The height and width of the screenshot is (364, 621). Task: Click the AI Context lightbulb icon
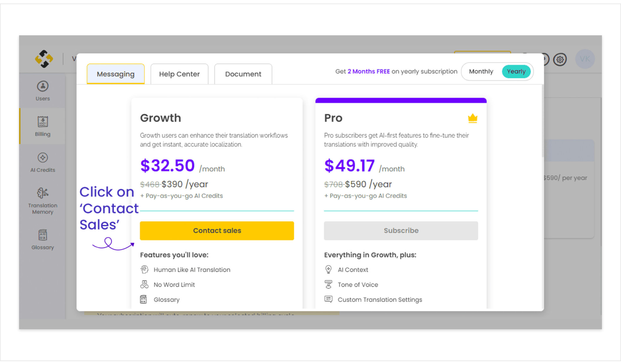pos(328,269)
